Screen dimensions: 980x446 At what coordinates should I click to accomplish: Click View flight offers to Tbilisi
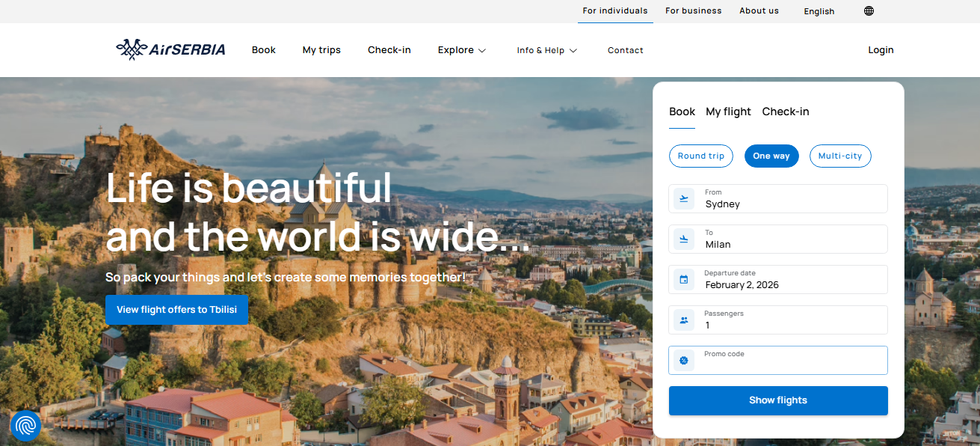pyautogui.click(x=176, y=309)
